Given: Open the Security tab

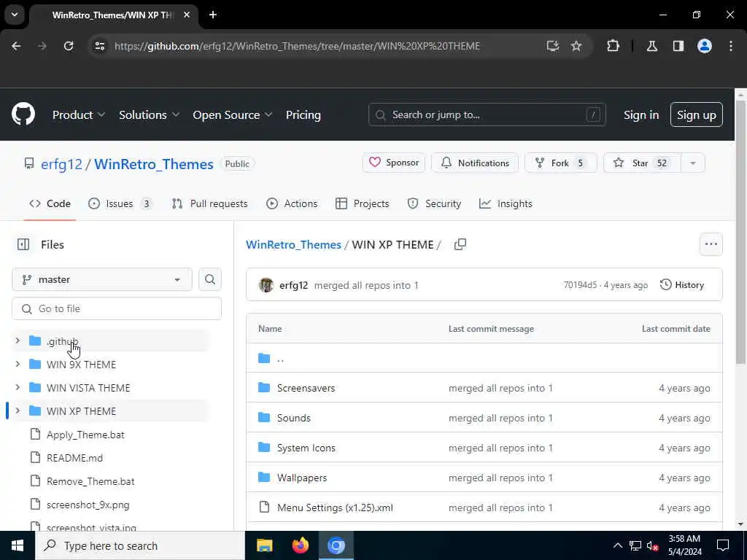Looking at the screenshot, I should tap(434, 203).
